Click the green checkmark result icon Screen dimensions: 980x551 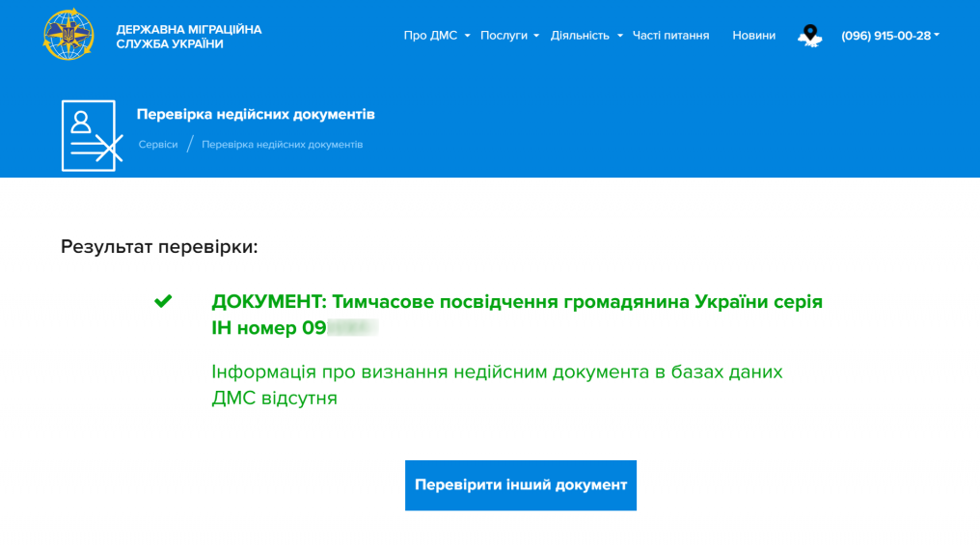(x=163, y=302)
